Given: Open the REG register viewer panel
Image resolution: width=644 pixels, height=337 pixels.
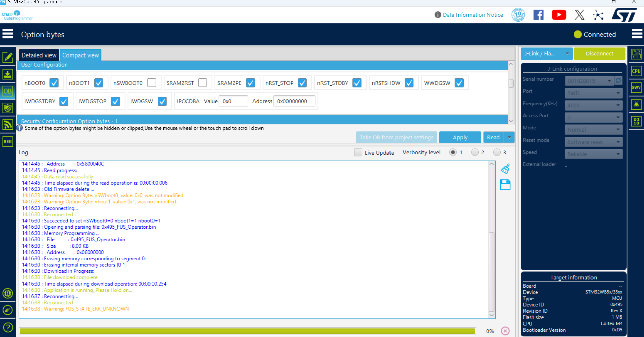Looking at the screenshot, I should [x=8, y=141].
